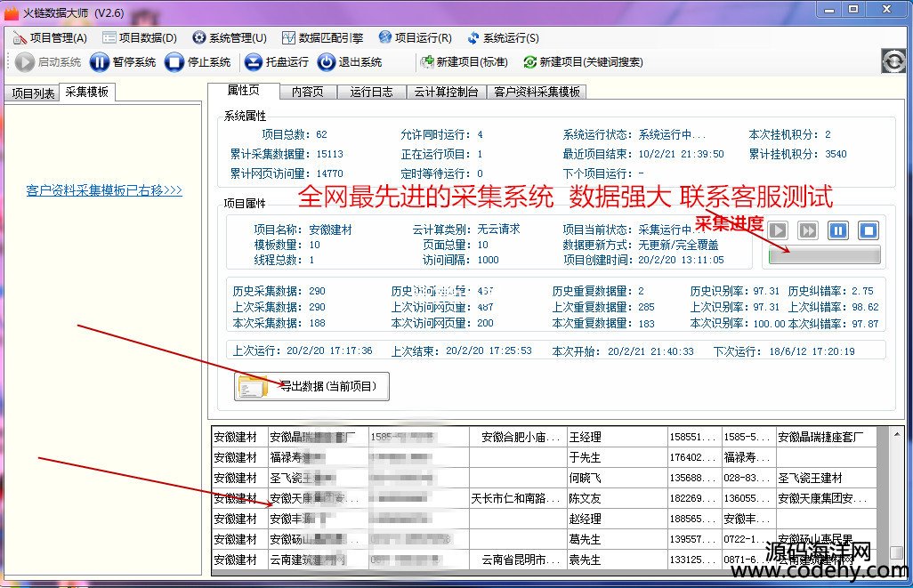This screenshot has width=913, height=588.
Task: Click the 安徽晶瑞捷座套厂 cell in last column
Action: coord(827,437)
